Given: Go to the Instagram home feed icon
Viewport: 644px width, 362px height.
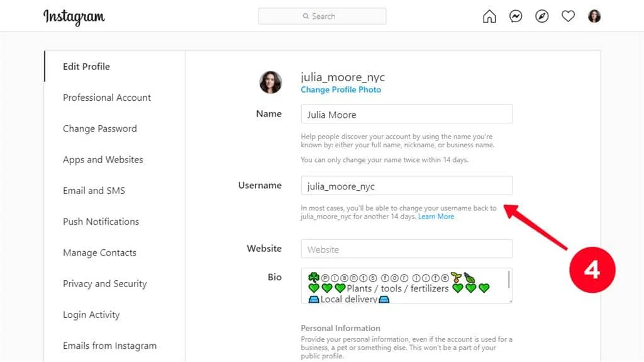Looking at the screenshot, I should pos(489,16).
